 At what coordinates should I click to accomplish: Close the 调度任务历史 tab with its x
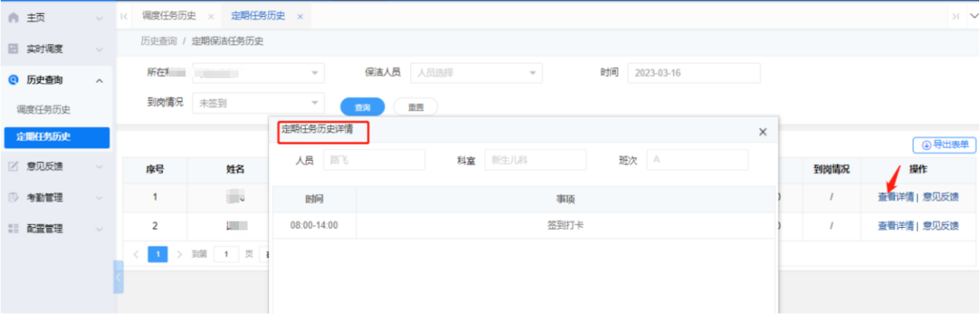click(x=211, y=16)
